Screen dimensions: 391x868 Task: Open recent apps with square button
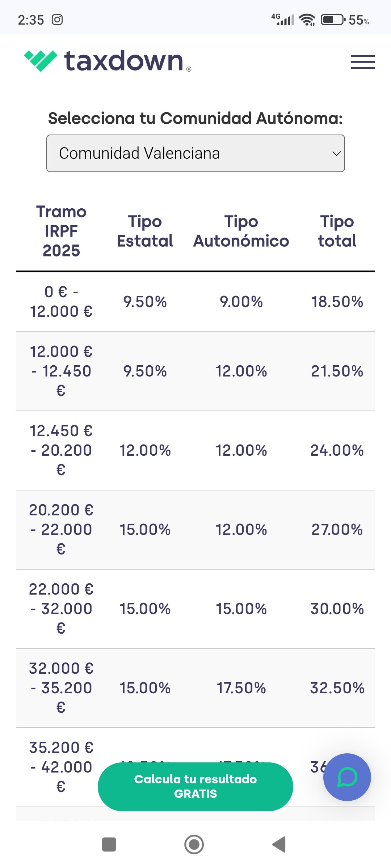pyautogui.click(x=109, y=844)
